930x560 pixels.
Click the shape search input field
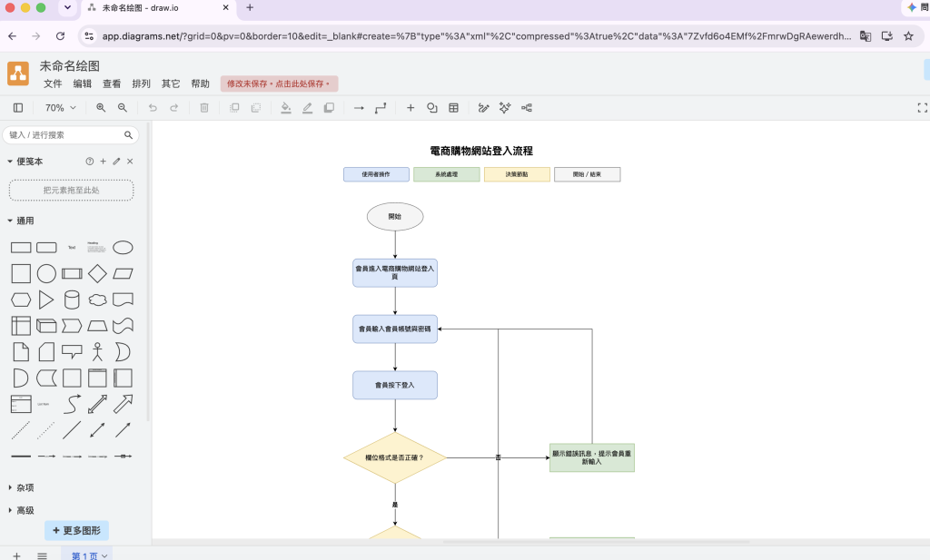(x=65, y=135)
